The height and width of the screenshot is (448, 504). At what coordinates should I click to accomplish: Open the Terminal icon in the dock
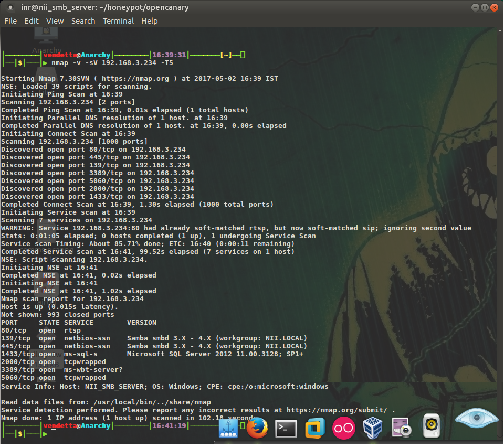[x=286, y=429]
